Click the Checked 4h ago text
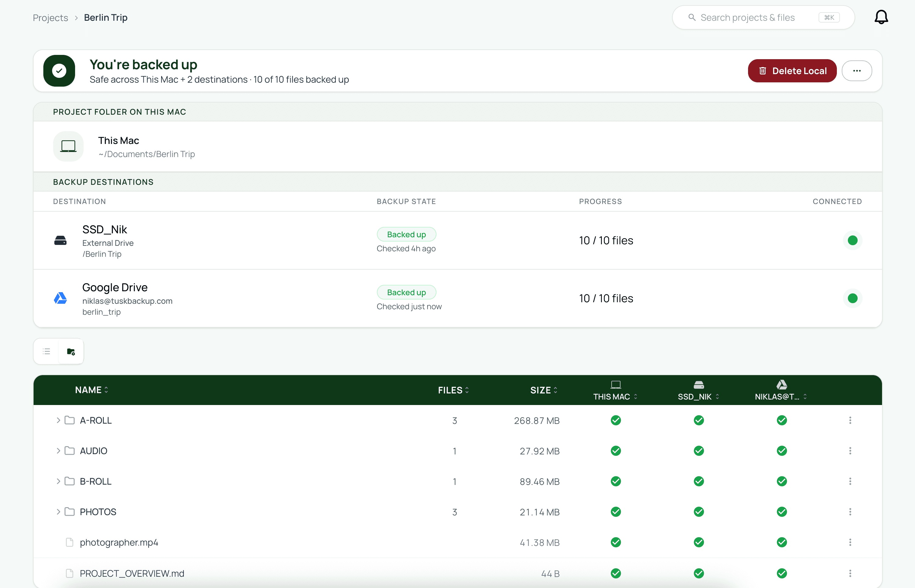The width and height of the screenshot is (915, 588). click(406, 249)
